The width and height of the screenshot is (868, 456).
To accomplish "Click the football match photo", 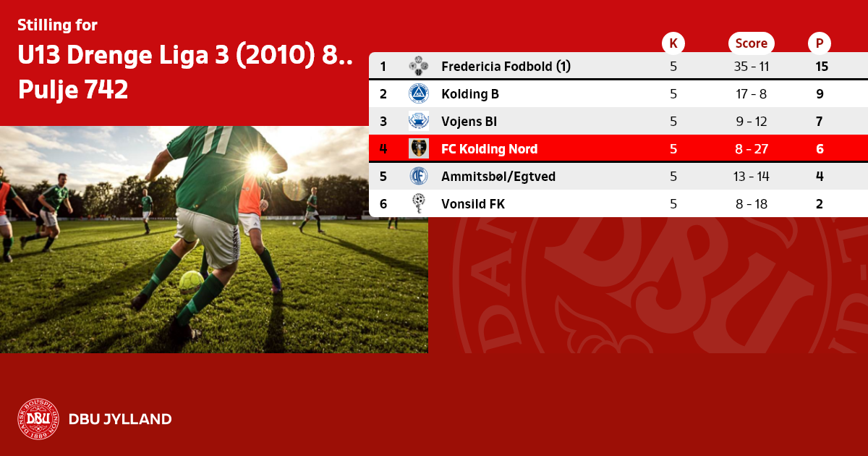I will tap(214, 240).
